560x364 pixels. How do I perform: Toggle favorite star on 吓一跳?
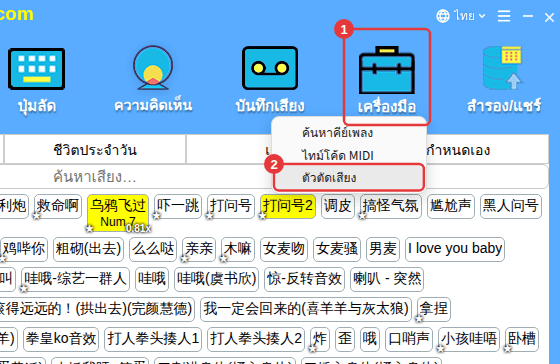pyautogui.click(x=156, y=216)
